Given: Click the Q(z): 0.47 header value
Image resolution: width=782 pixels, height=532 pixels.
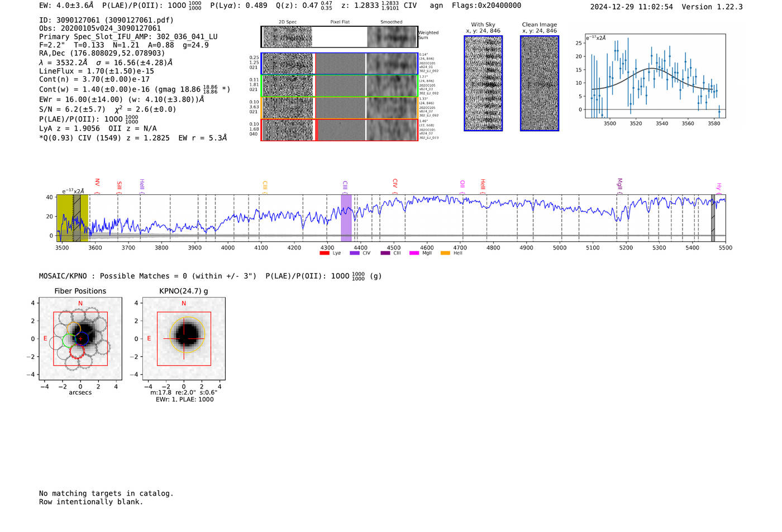Looking at the screenshot, I should [x=304, y=6].
